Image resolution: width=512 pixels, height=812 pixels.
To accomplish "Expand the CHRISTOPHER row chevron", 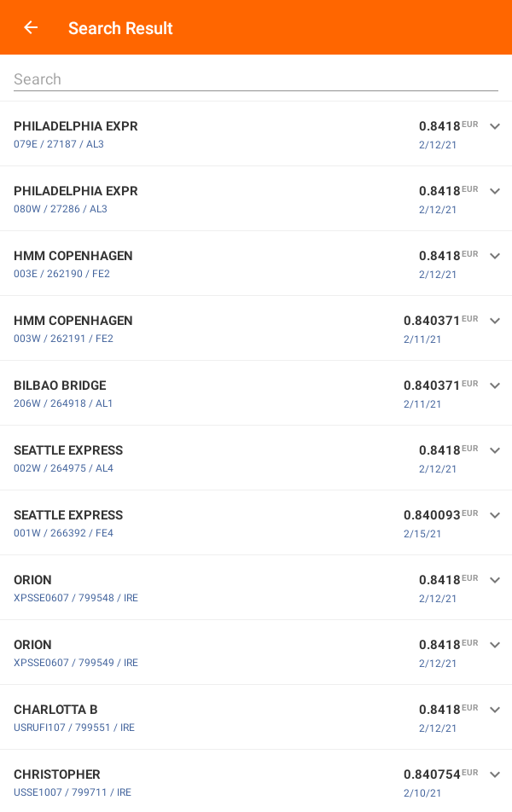I will pyautogui.click(x=494, y=774).
